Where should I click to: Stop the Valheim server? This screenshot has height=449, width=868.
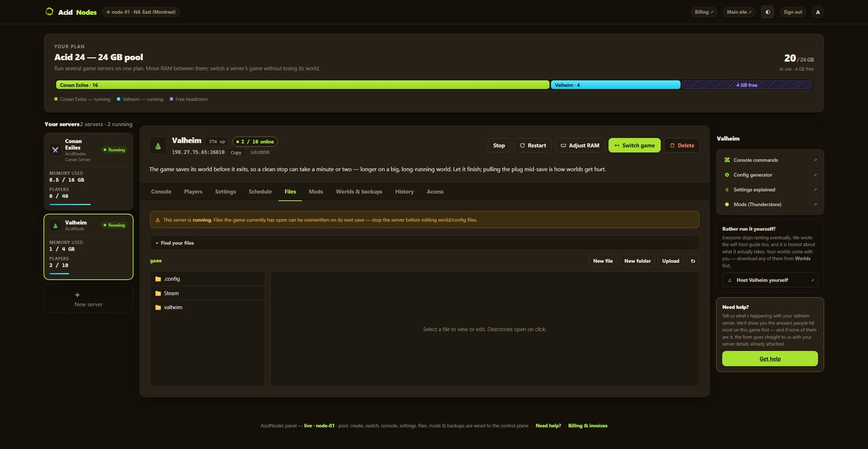pyautogui.click(x=499, y=146)
